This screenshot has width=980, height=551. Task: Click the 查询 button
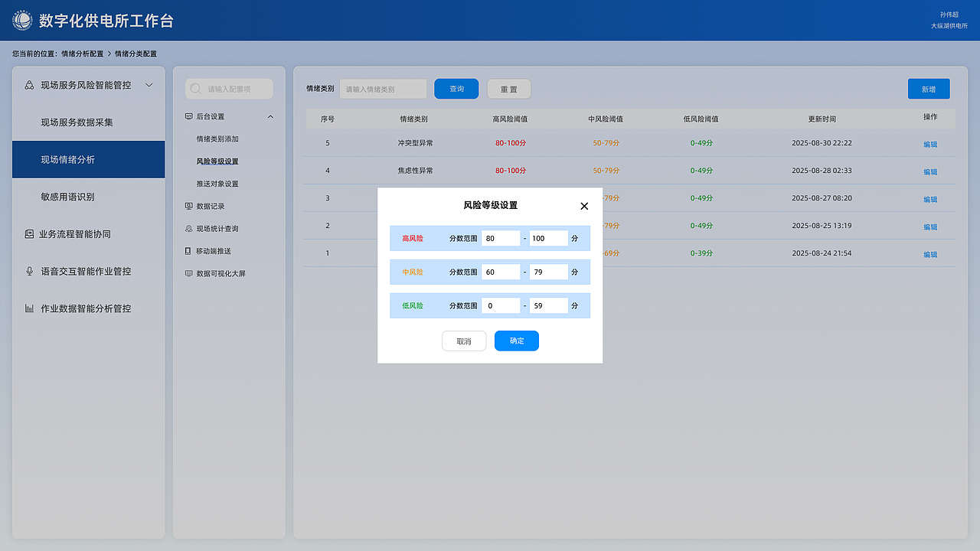click(x=456, y=89)
